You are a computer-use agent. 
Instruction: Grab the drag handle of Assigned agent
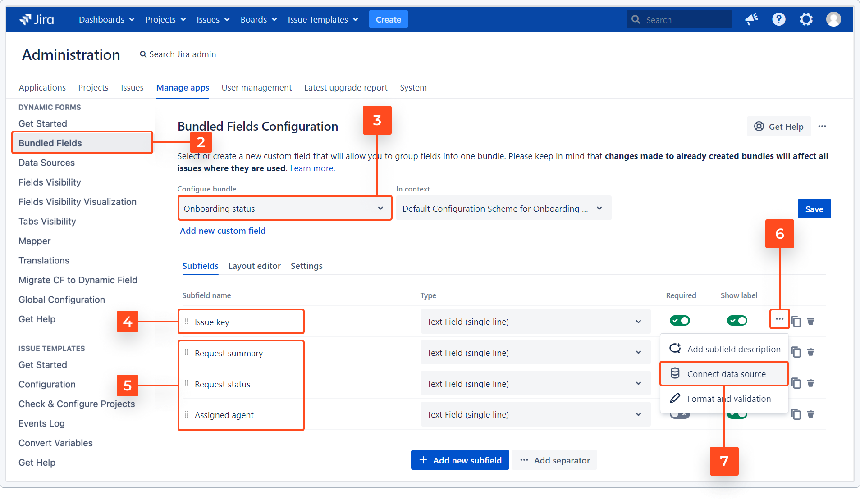click(x=187, y=414)
